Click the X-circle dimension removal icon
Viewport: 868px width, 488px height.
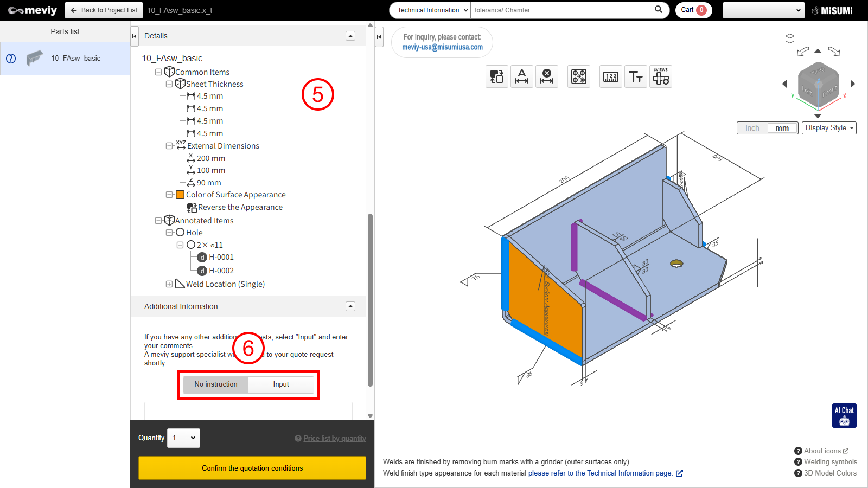click(547, 77)
